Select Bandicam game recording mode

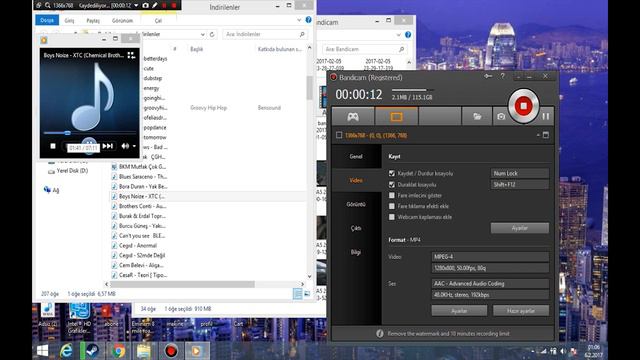coord(353,117)
